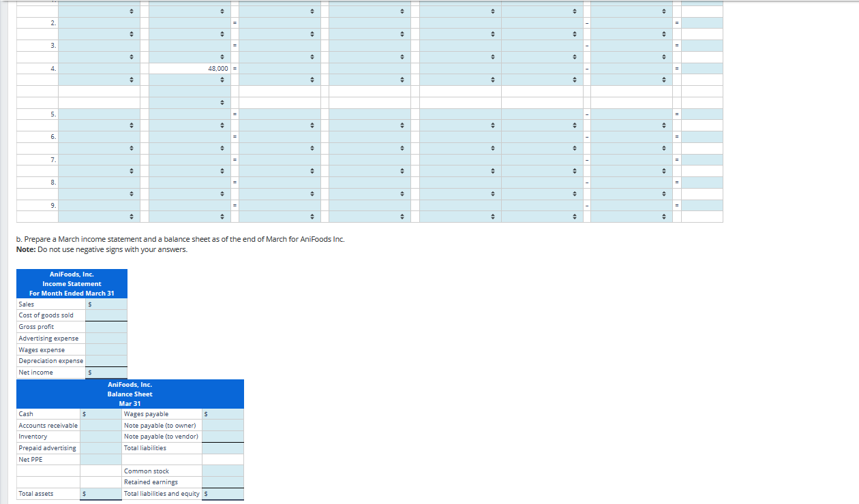859x504 pixels.
Task: Select the Net PPE amount field
Action: (100, 460)
